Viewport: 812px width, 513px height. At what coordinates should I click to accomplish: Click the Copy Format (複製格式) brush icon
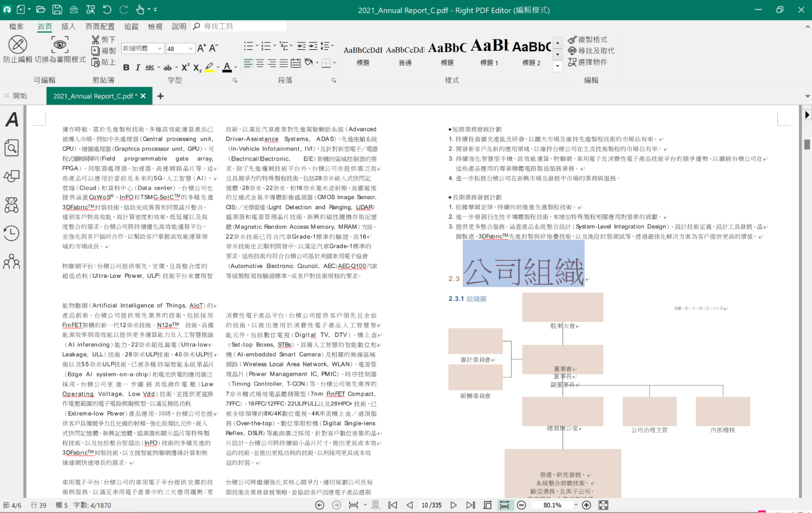tap(572, 40)
